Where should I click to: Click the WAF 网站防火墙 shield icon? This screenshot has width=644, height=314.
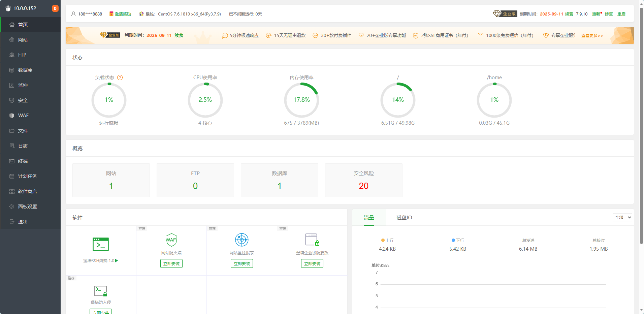click(x=171, y=240)
